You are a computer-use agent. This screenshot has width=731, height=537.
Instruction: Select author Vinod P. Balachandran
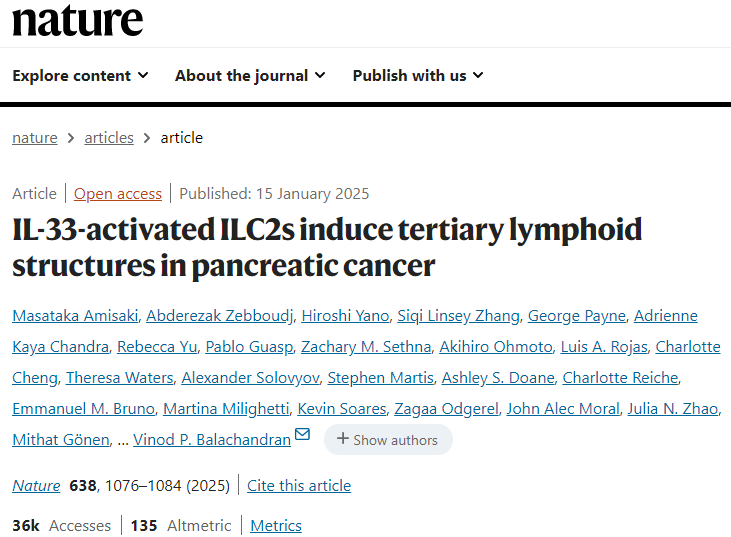(x=212, y=440)
